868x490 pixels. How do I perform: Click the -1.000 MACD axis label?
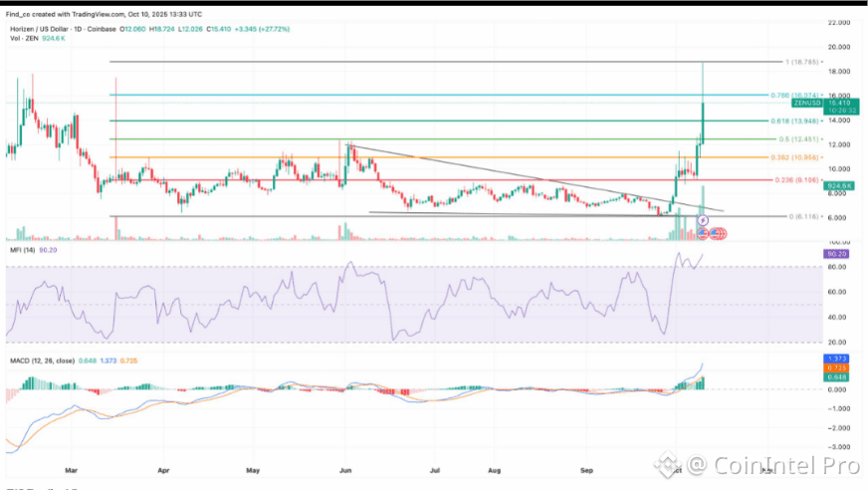click(x=839, y=408)
